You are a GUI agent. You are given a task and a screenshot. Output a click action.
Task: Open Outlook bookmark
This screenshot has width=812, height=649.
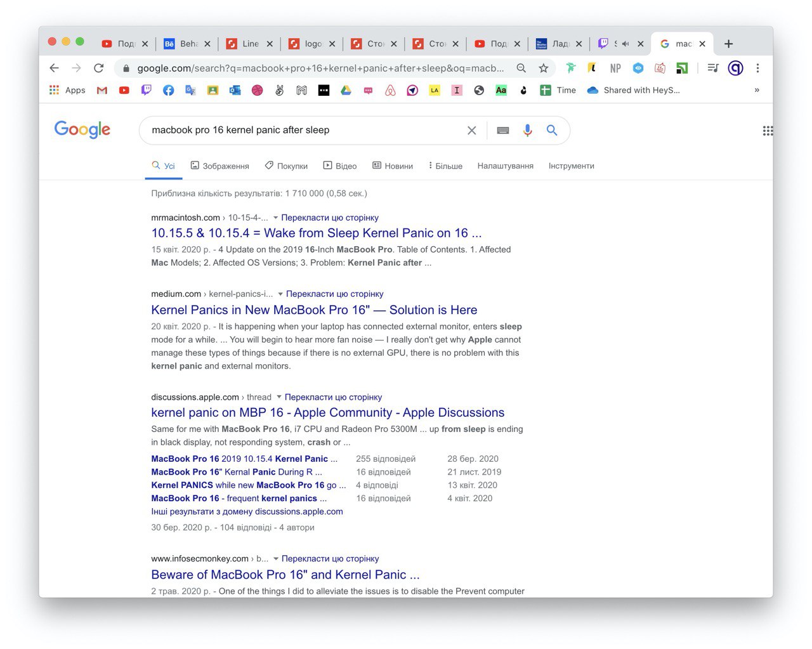(235, 90)
